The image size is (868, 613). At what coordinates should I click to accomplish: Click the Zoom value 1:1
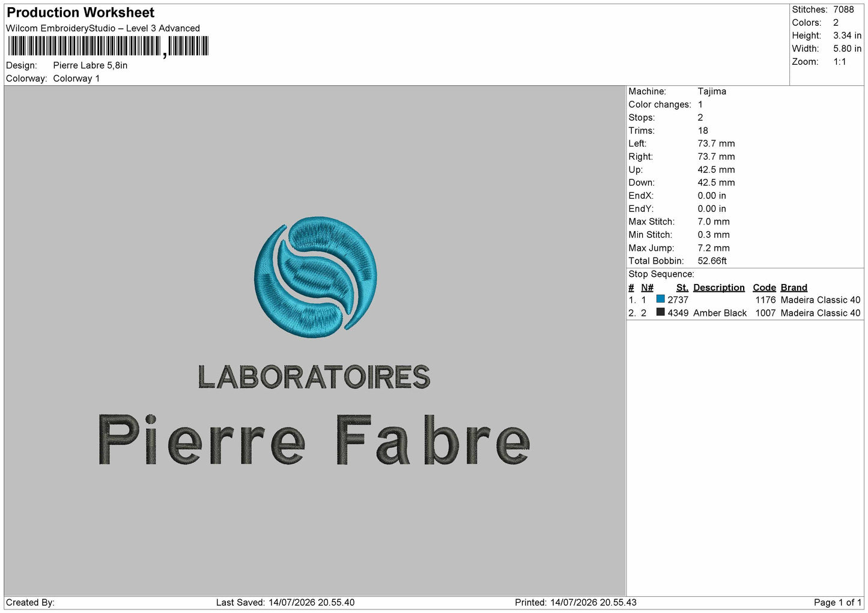tap(839, 62)
